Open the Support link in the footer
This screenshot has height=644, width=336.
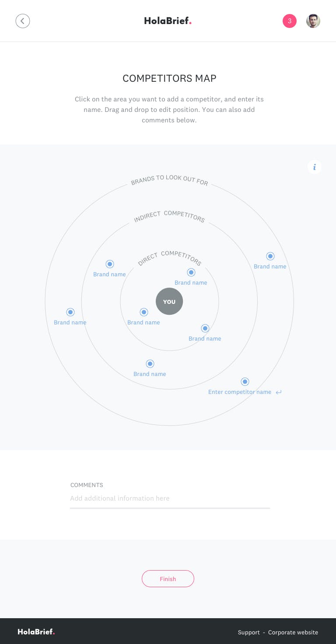point(249,632)
